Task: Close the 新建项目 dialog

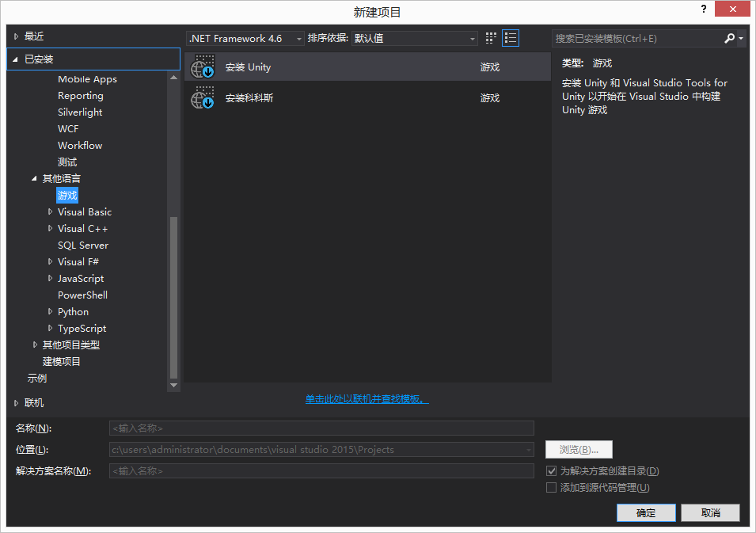Action: point(732,9)
